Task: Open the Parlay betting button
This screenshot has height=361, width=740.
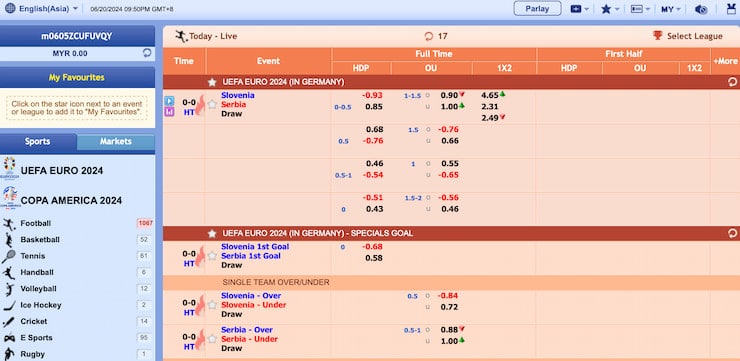Action: tap(537, 8)
